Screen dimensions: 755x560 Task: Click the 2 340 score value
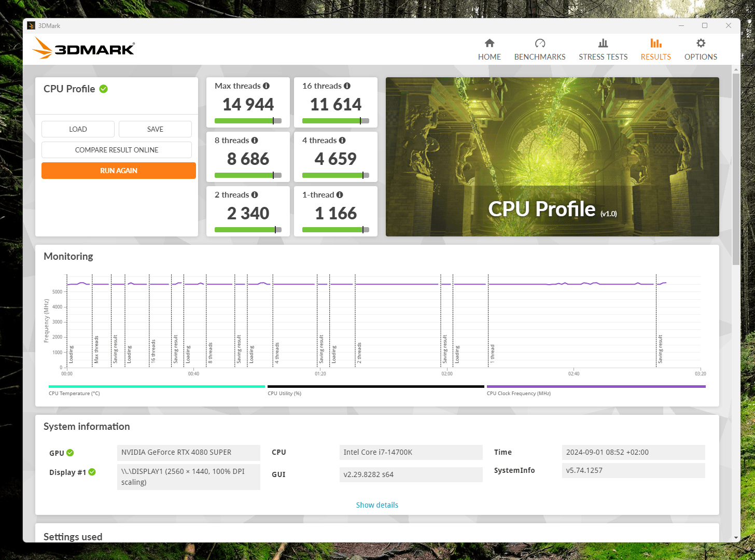[x=248, y=214]
